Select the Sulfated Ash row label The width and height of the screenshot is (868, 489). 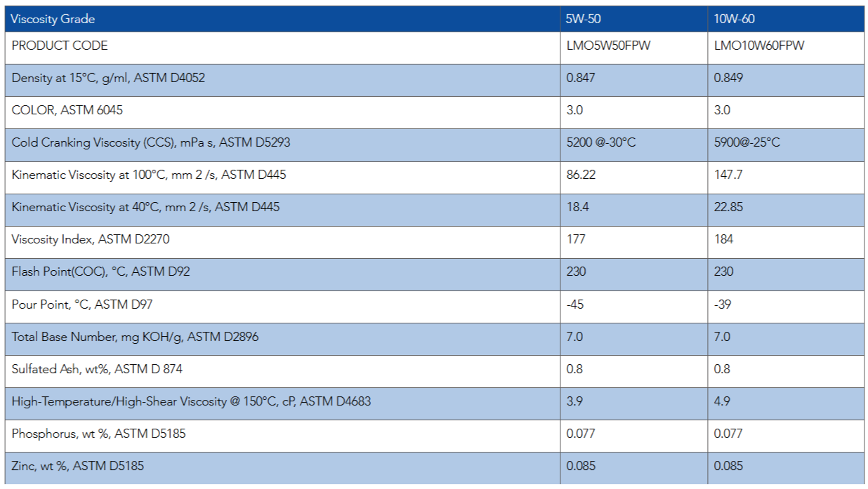97,369
